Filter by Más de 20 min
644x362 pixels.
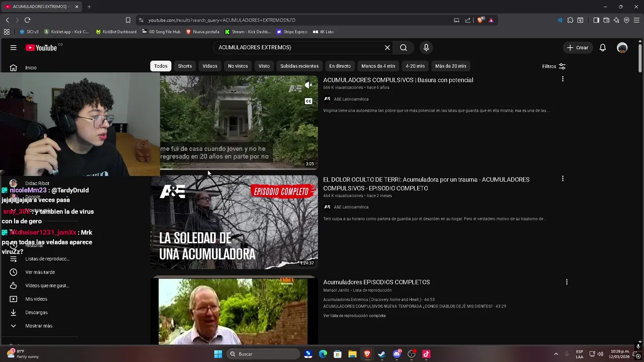click(x=451, y=66)
